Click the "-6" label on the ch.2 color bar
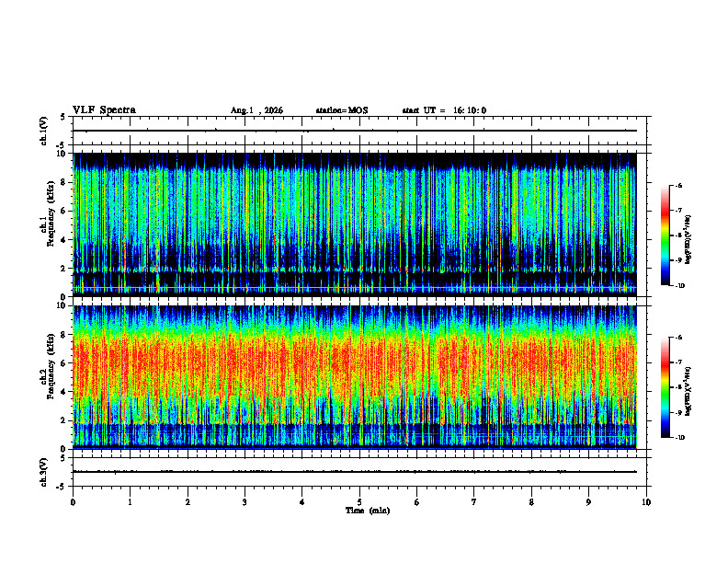 pos(678,338)
